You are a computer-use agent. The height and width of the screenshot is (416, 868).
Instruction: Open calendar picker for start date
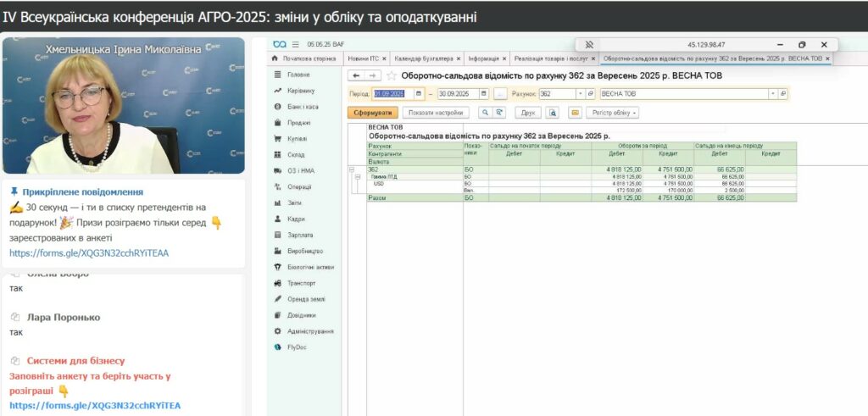pyautogui.click(x=420, y=94)
